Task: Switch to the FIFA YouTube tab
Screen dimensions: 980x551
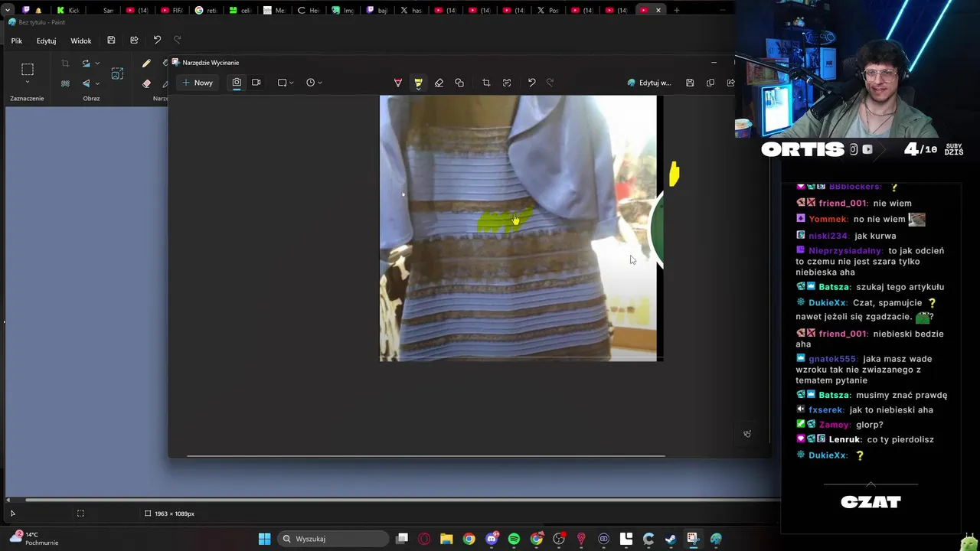Action: [x=172, y=10]
